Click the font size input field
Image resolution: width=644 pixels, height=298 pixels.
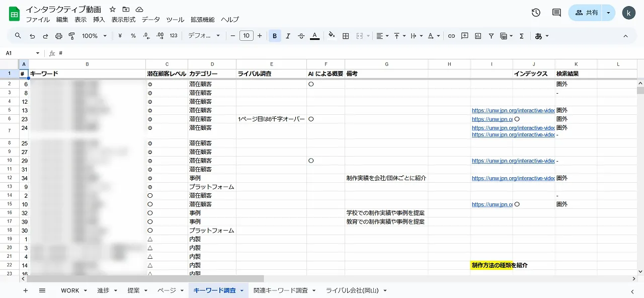(246, 36)
